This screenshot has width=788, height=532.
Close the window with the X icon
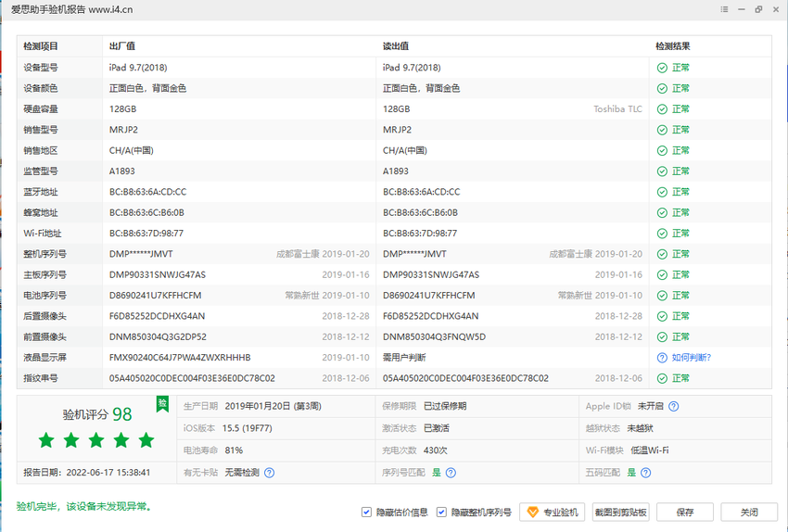pyautogui.click(x=776, y=9)
